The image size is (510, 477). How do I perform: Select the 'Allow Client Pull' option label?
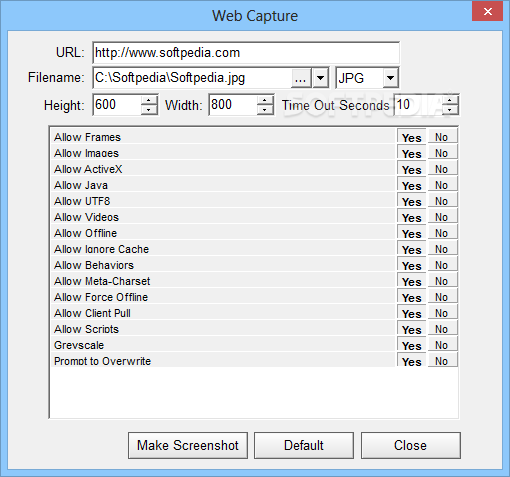coord(92,313)
